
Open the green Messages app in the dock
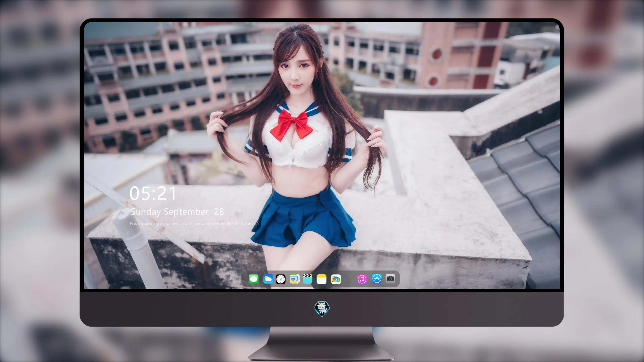pos(254,279)
